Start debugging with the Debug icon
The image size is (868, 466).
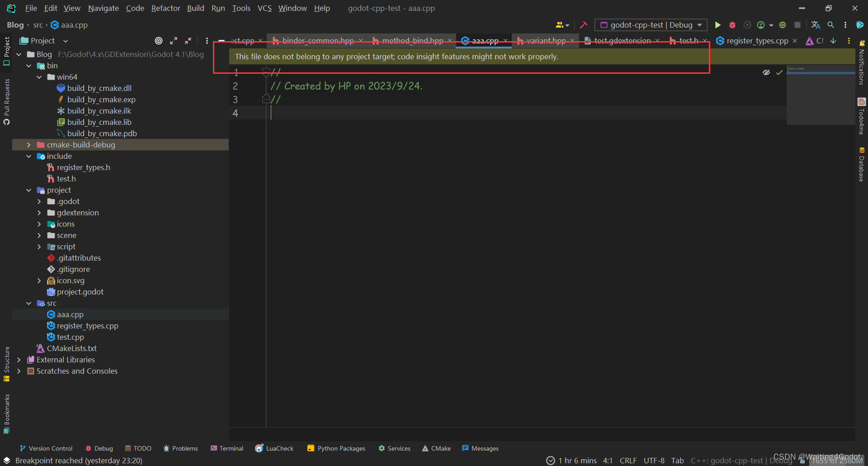[732, 25]
